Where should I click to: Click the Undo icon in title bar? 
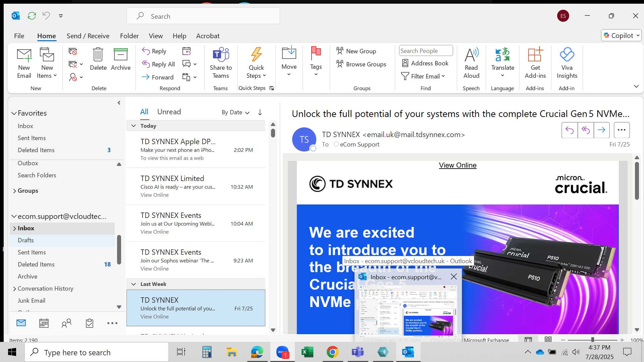click(46, 15)
